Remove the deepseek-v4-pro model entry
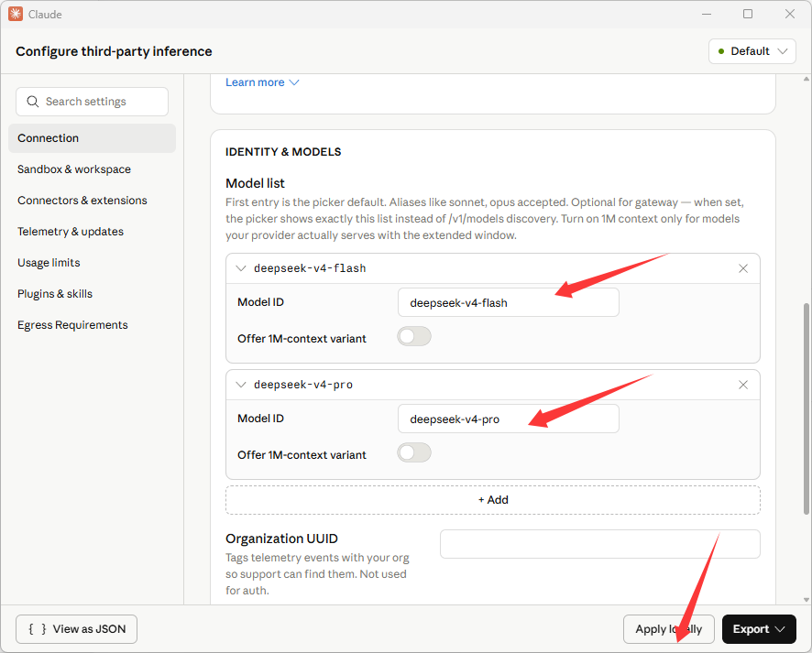The width and height of the screenshot is (812, 653). click(743, 385)
